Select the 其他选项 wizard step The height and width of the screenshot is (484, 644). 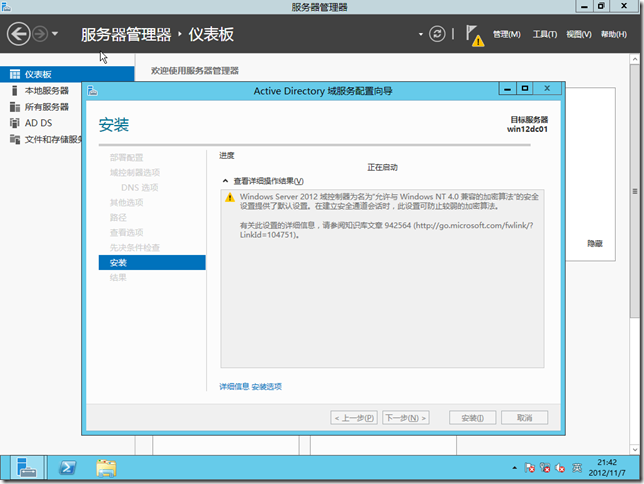(x=126, y=203)
